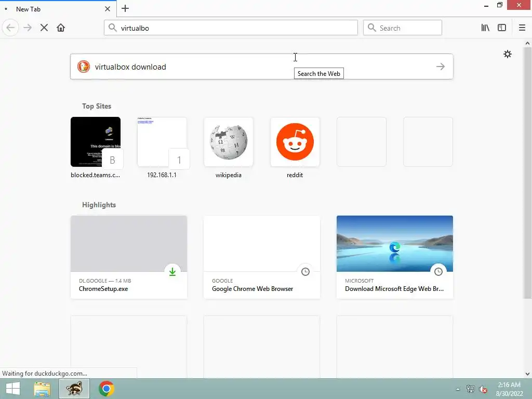532x399 pixels.
Task: Open the wikipedia top site
Action: coord(229,147)
